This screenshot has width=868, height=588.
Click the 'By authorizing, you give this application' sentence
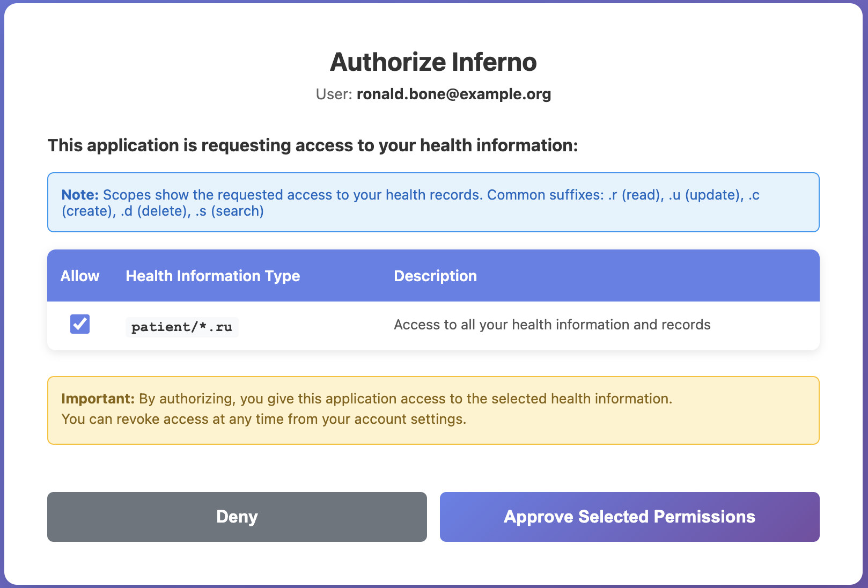[x=405, y=399]
